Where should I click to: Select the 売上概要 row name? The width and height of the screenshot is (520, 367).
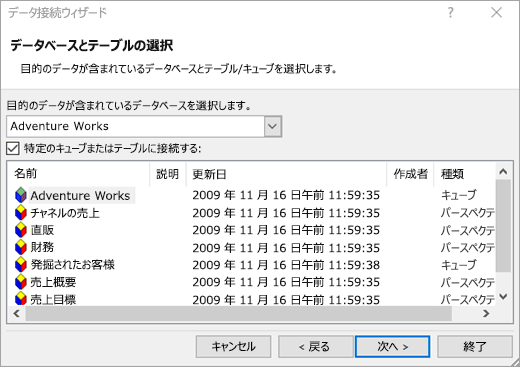pos(53,282)
